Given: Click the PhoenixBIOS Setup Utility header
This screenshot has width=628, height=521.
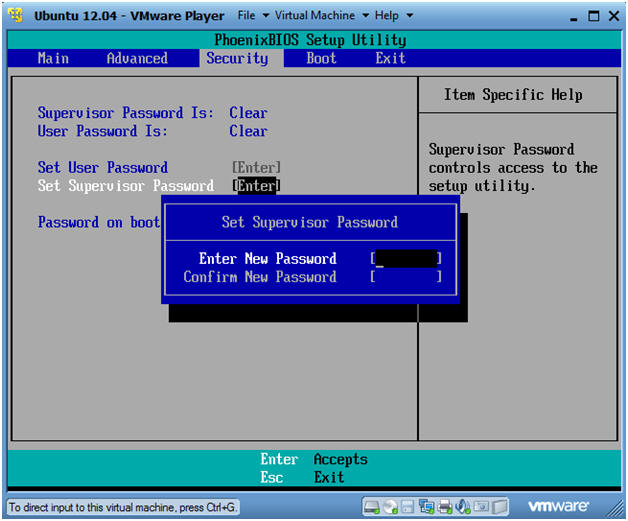Looking at the screenshot, I should pyautogui.click(x=310, y=40).
